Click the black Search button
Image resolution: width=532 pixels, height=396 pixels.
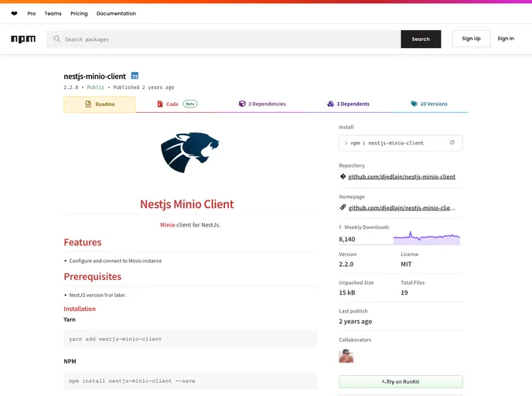pyautogui.click(x=421, y=39)
